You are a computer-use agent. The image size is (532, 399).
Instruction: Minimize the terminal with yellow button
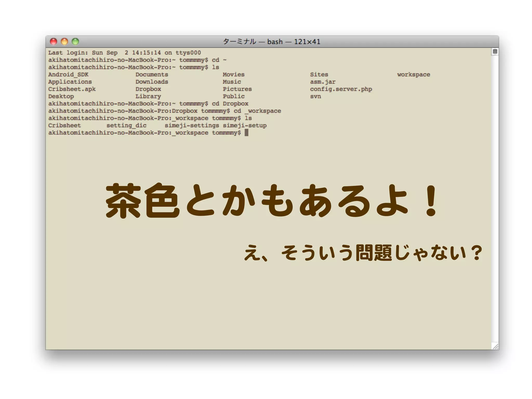pos(64,42)
